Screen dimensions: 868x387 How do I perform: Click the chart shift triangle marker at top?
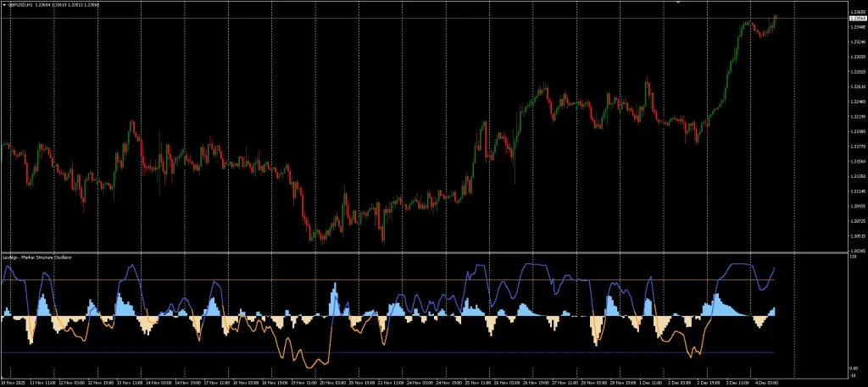(678, 3)
